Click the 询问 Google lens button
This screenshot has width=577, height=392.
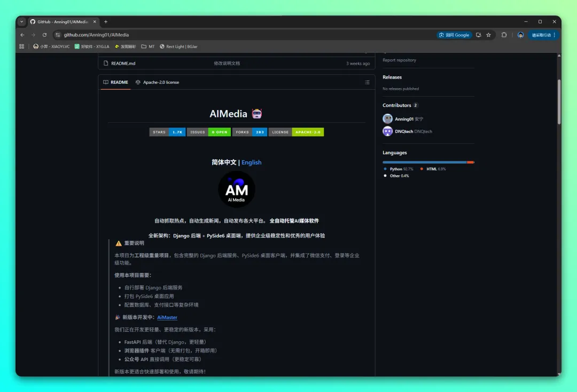point(454,35)
